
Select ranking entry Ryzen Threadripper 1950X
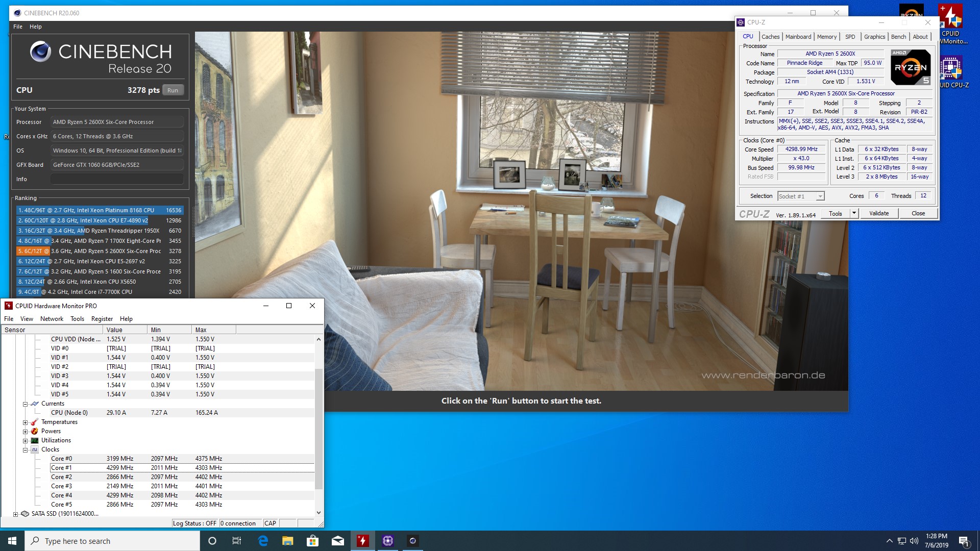click(100, 231)
